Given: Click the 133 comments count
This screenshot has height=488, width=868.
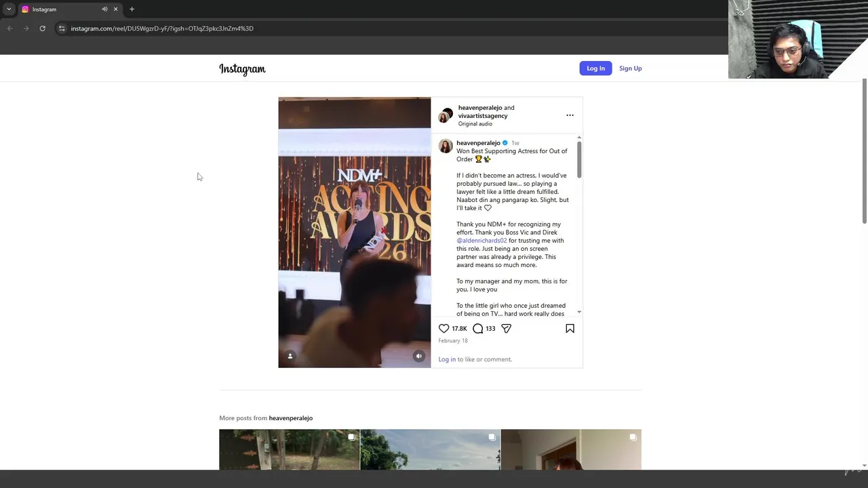Looking at the screenshot, I should [x=490, y=328].
